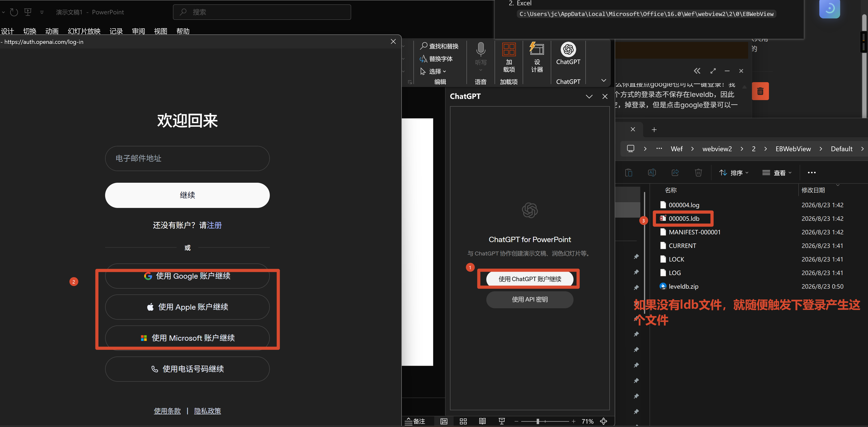Screen dimensions: 868x427
Task: Continue with phone number
Action: click(x=187, y=369)
